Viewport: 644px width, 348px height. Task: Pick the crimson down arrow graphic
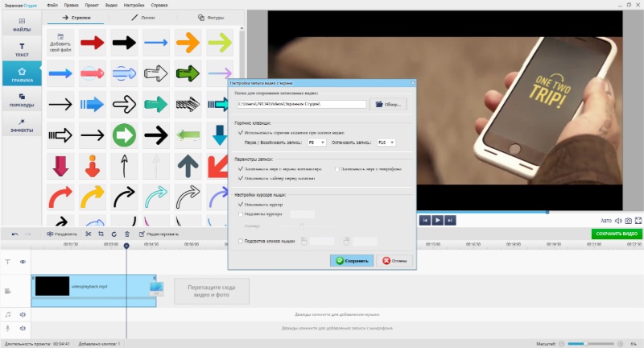(60, 166)
